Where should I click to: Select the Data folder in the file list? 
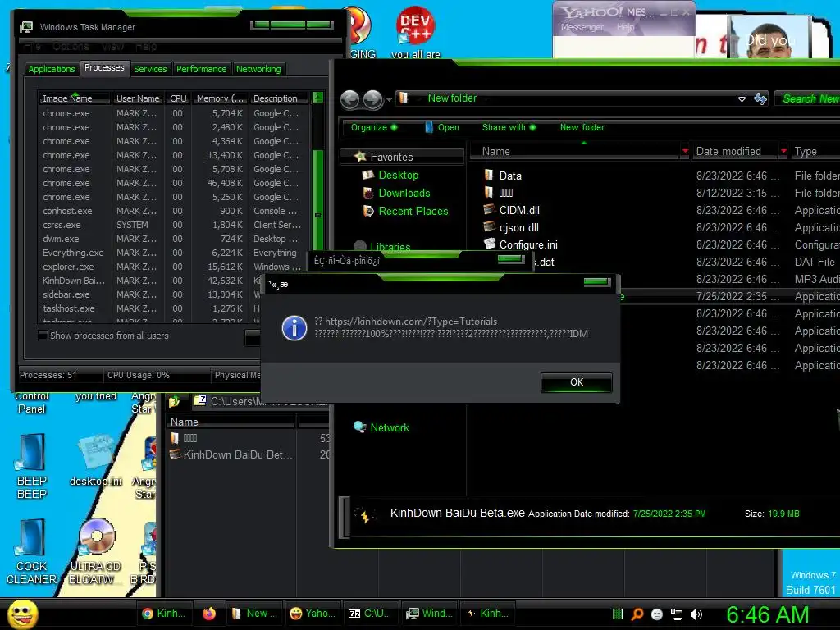510,176
